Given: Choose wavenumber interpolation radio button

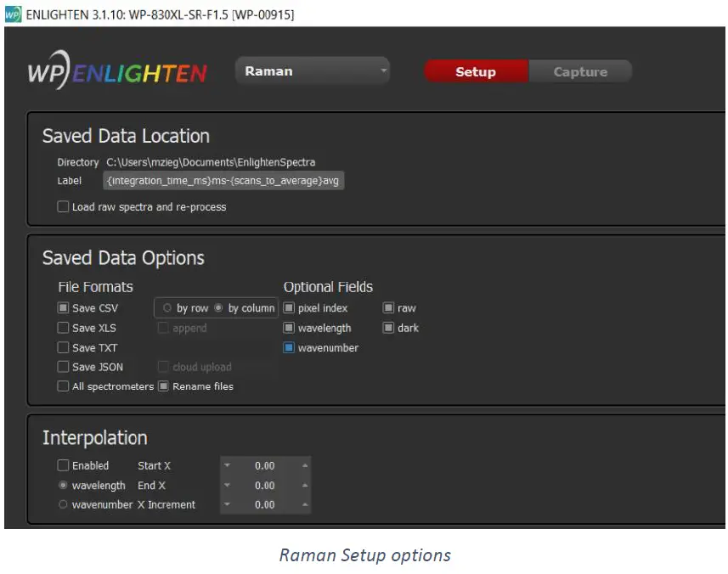Looking at the screenshot, I should 64,504.
